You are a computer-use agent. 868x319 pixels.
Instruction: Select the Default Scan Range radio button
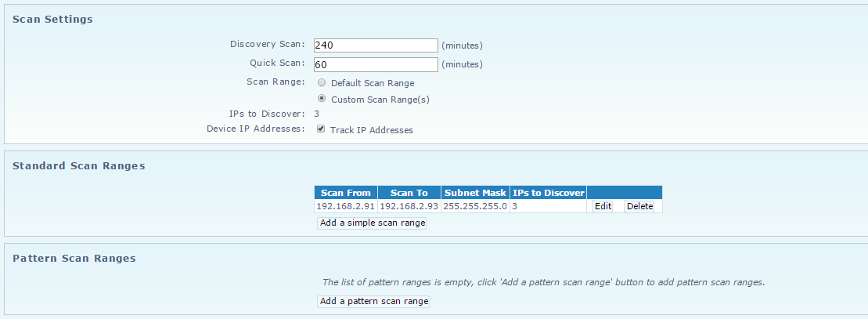(x=322, y=82)
